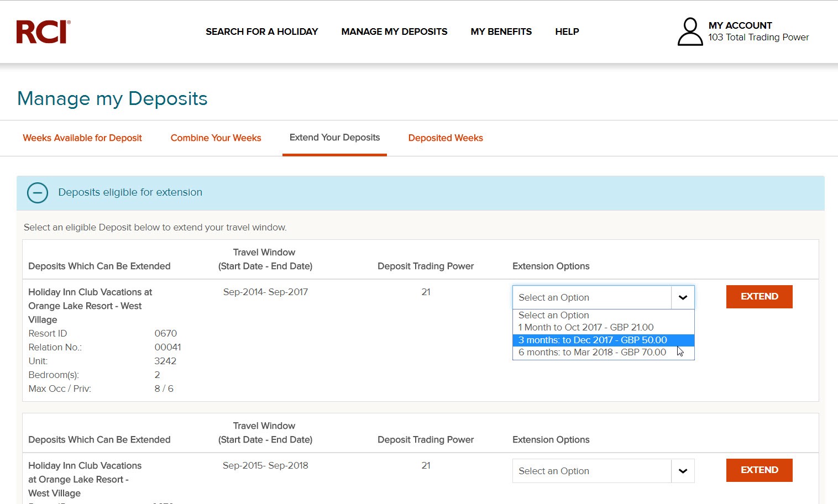838x504 pixels.
Task: Click EXTEND for the Sep-2014 to Sep-2017 deposit
Action: click(x=759, y=297)
